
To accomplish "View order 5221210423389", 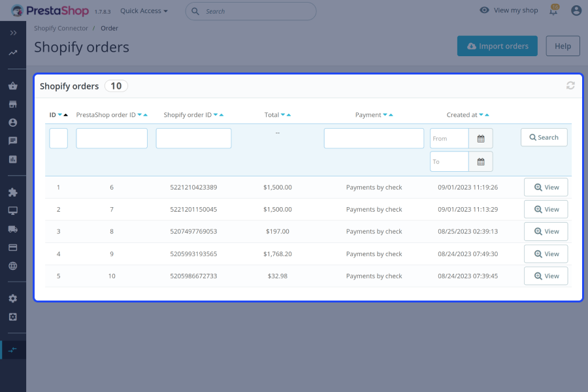I will click(546, 188).
